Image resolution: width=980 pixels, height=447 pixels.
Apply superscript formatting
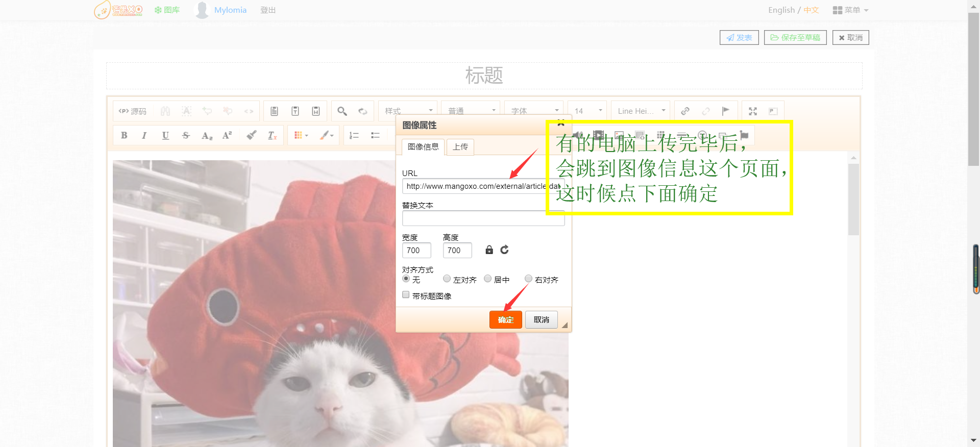(x=227, y=135)
